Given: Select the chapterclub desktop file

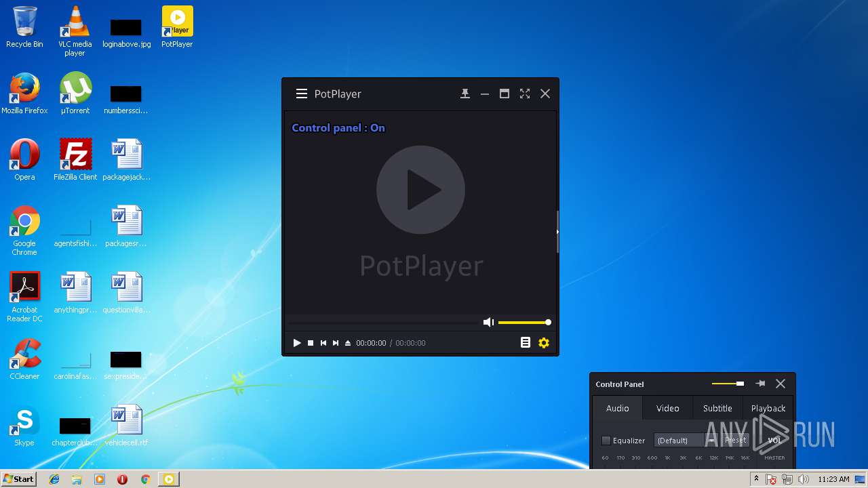Looking at the screenshot, I should (x=75, y=431).
